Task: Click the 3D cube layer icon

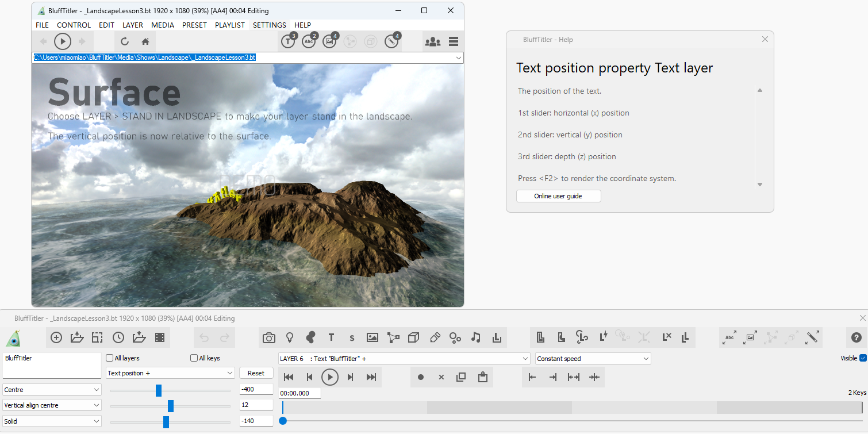Action: pyautogui.click(x=413, y=338)
